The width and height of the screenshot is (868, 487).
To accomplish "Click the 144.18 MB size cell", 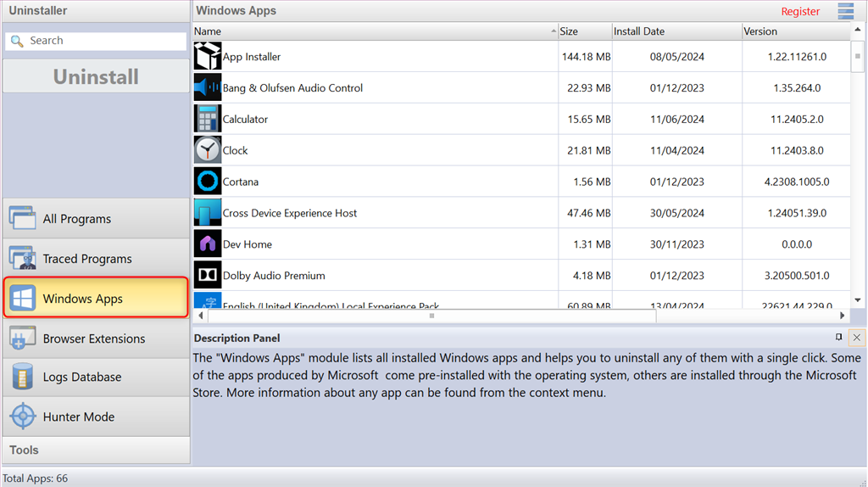I will click(x=586, y=57).
